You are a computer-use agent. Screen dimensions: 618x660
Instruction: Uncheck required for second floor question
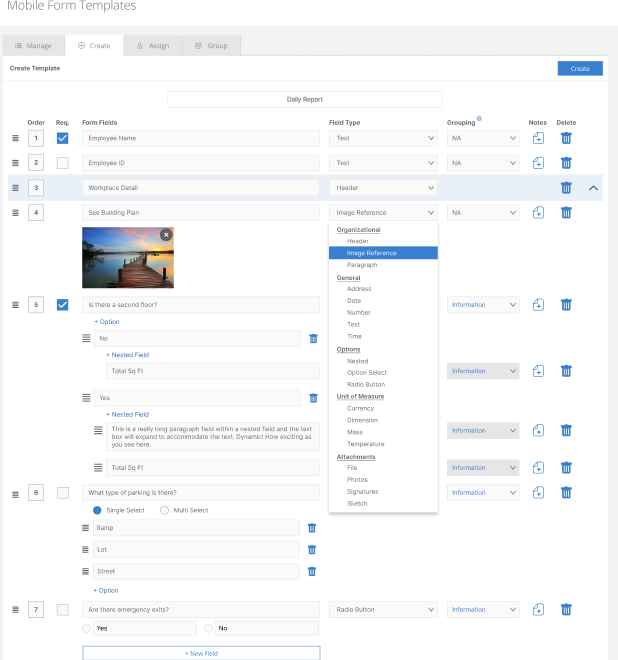click(x=62, y=304)
